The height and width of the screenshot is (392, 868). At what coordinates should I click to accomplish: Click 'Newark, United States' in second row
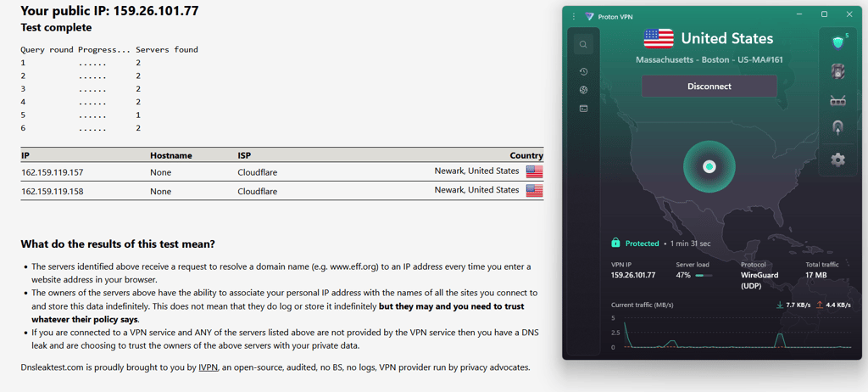click(x=476, y=189)
